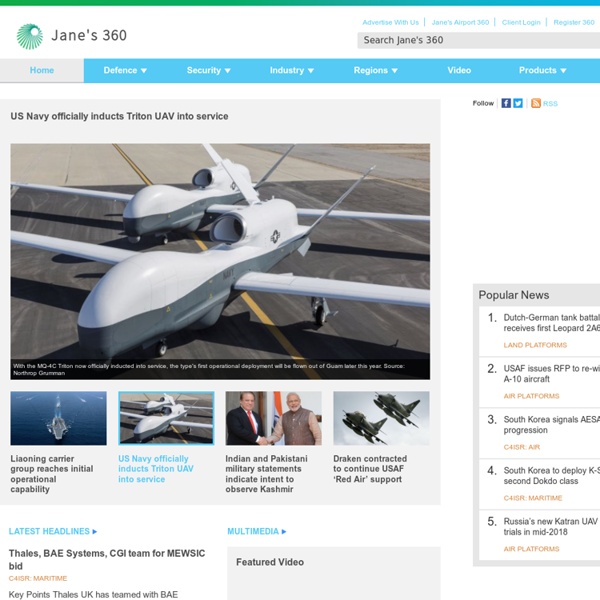600x600 pixels.
Task: Click the orange RSS feed icon
Action: (x=536, y=103)
